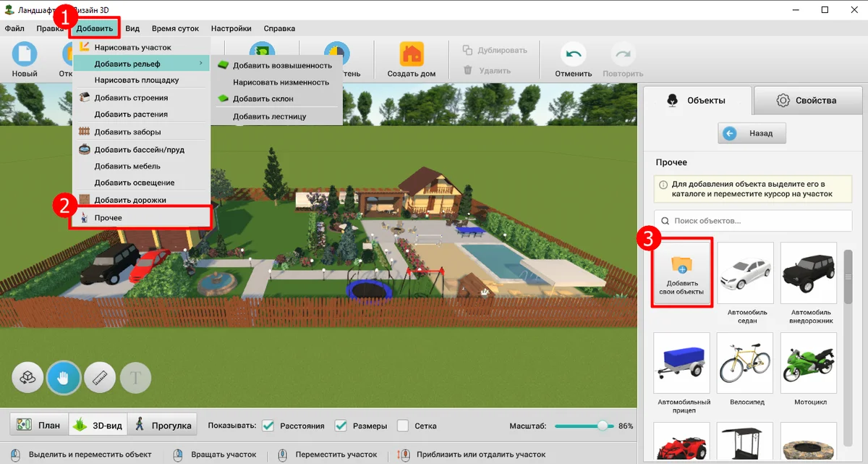
Task: Switch to Прогулка walk mode
Action: point(163,426)
